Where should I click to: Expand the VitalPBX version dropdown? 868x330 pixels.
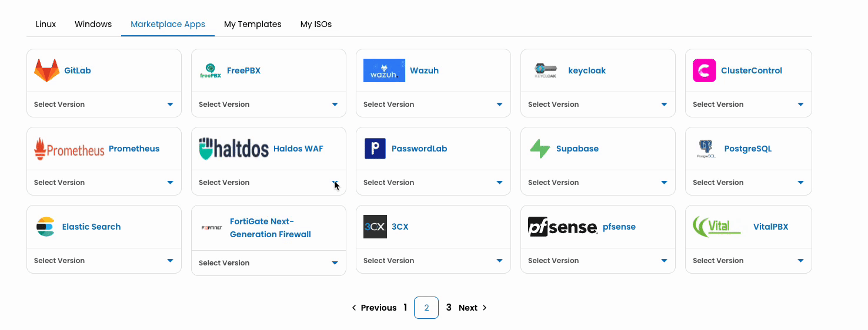(x=749, y=261)
